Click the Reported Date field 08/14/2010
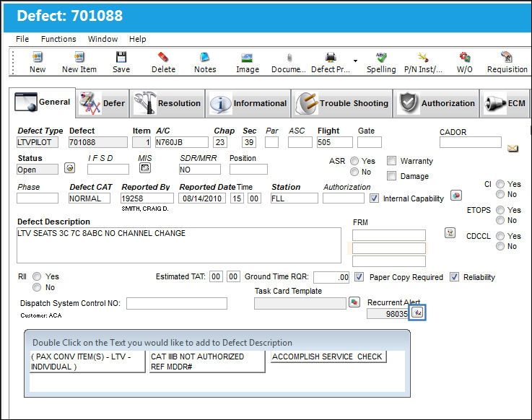532x420 pixels. click(202, 198)
